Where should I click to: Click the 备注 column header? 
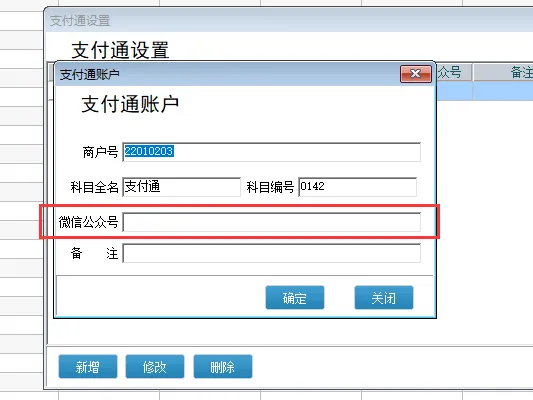503,72
